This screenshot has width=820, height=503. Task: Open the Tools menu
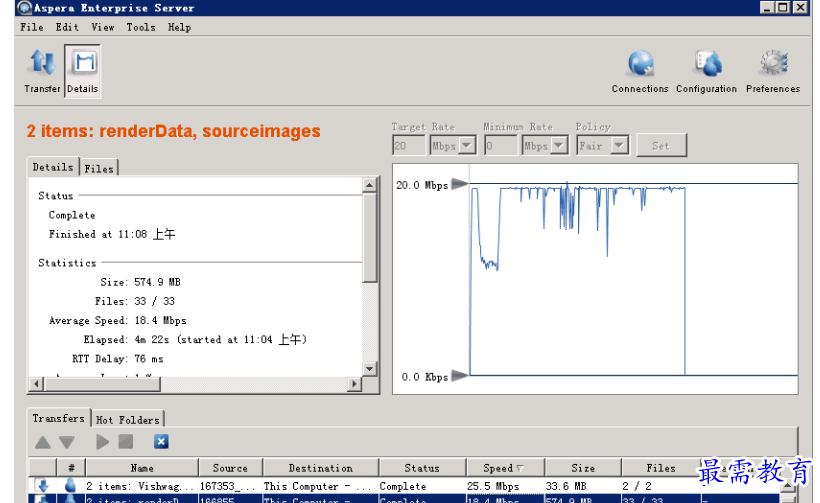tap(141, 27)
